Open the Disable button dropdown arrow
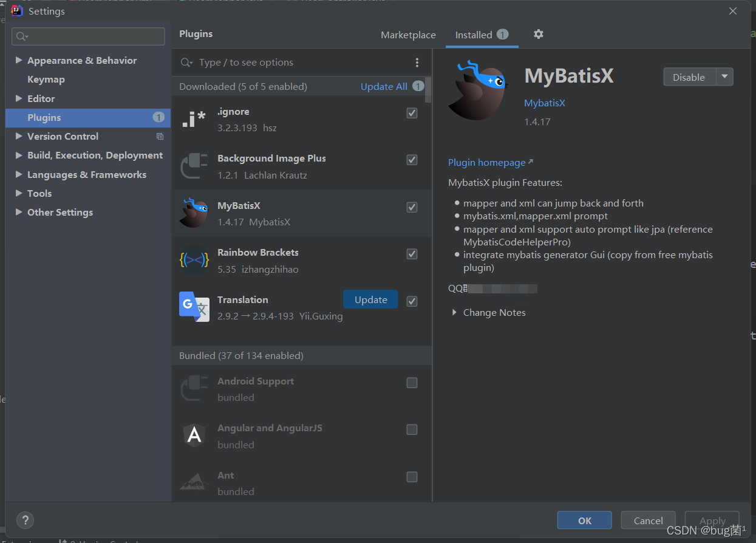Screen dimensions: 756x543 (x=724, y=77)
